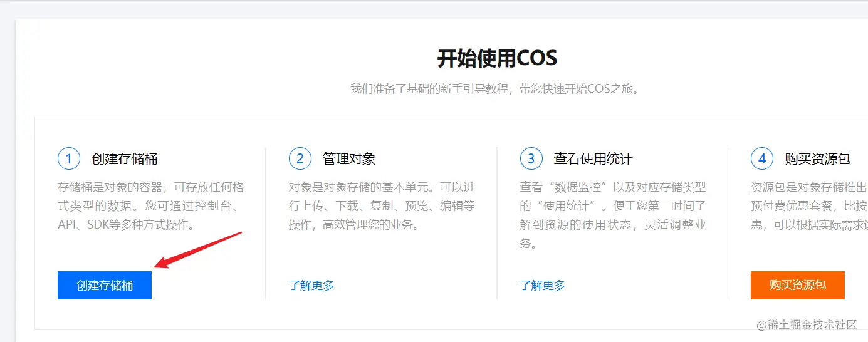This screenshot has height=342, width=868.
Task: Select the step 3 circle icon
Action: click(x=531, y=158)
